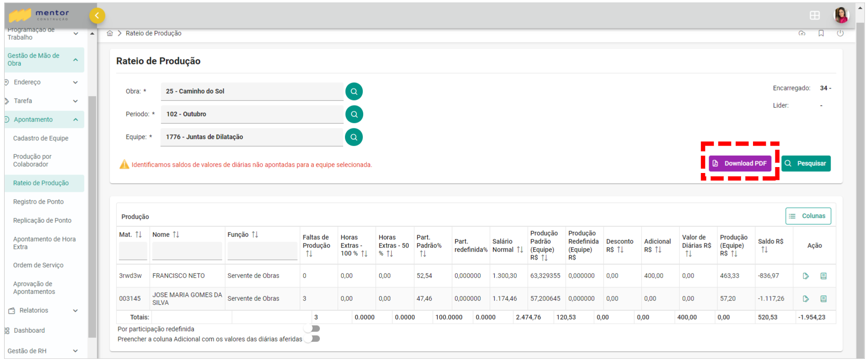868x362 pixels.
Task: Collapse Apontamento submenu
Action: click(x=75, y=120)
